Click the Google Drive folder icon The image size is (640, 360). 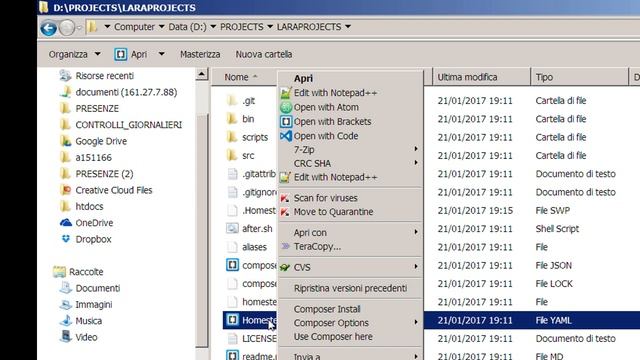(65, 141)
